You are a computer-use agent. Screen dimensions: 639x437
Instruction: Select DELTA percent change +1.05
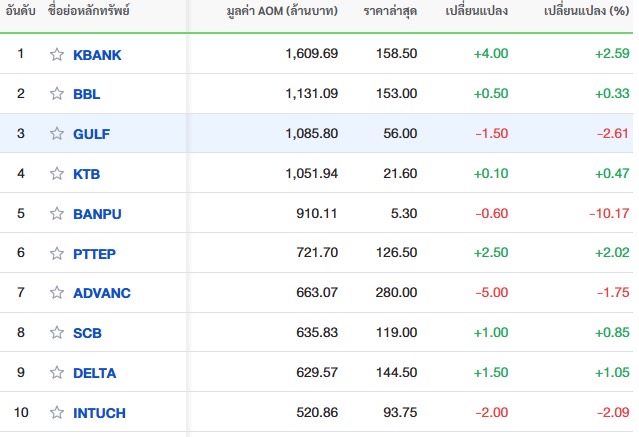pos(612,372)
